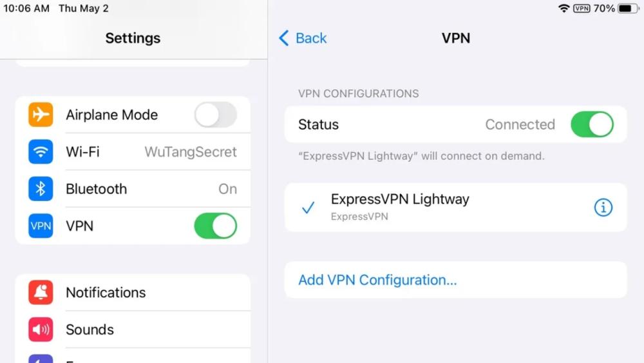Disable the VPN Status Connected toggle
This screenshot has width=644, height=363.
592,124
